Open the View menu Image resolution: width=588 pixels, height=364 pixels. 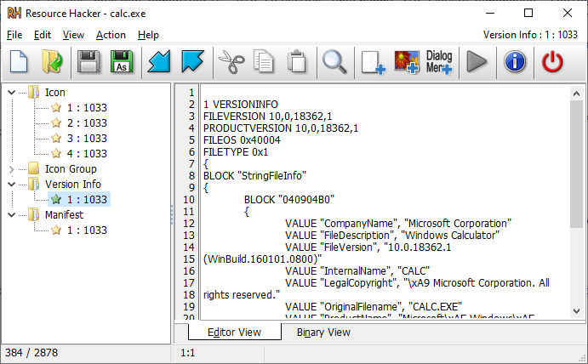pyautogui.click(x=73, y=35)
